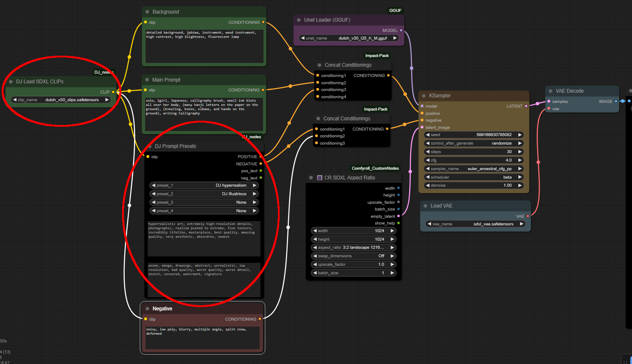Click the CONDITIONING output socket of Negative node
Viewport: 632px width, 364px height.
coord(260,319)
